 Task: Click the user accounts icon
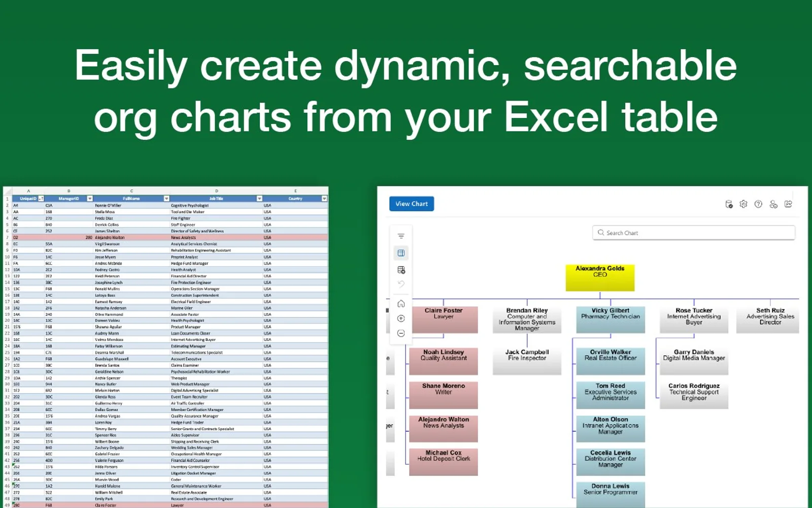pos(773,204)
